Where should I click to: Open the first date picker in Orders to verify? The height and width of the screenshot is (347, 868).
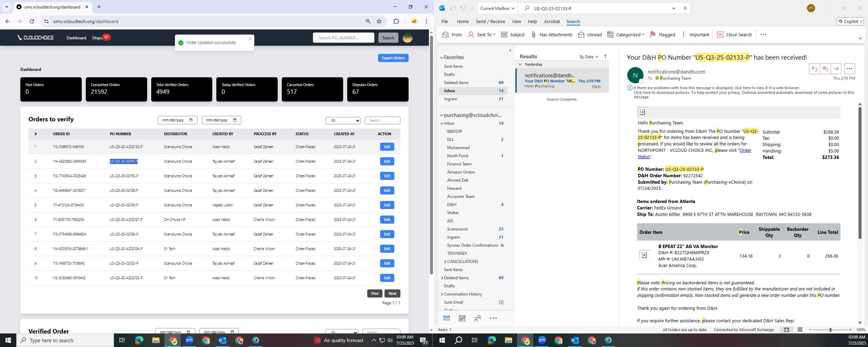pyautogui.click(x=177, y=120)
